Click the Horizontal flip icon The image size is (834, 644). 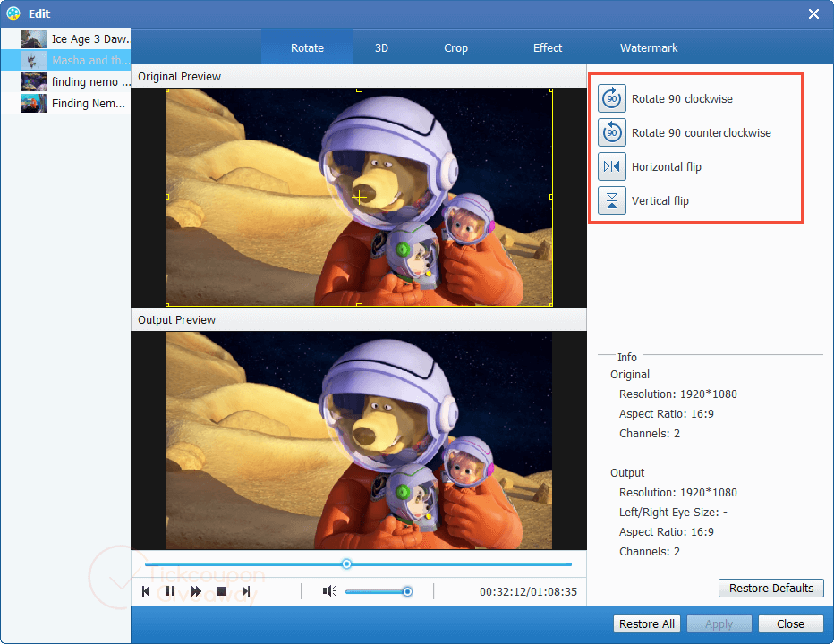click(x=612, y=167)
